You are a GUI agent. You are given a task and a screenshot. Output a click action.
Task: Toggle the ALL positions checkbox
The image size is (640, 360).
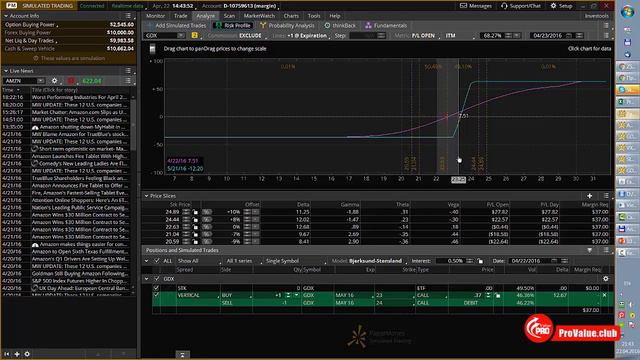(157, 260)
